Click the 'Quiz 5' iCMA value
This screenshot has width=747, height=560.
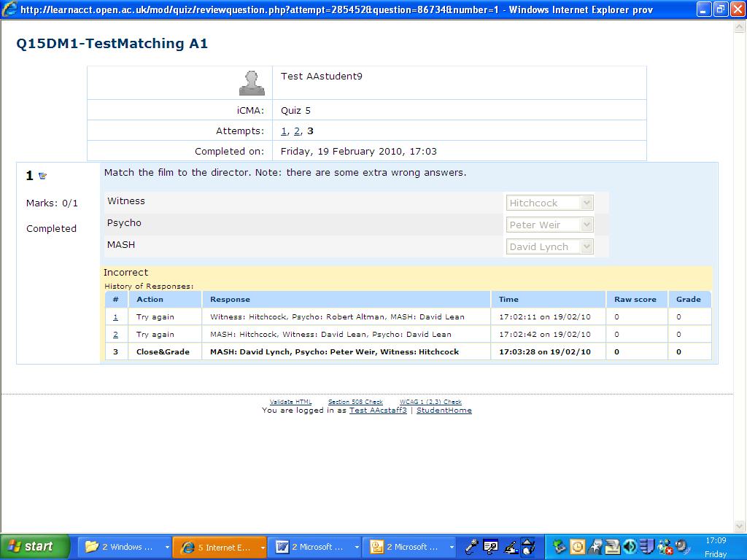[x=295, y=111]
